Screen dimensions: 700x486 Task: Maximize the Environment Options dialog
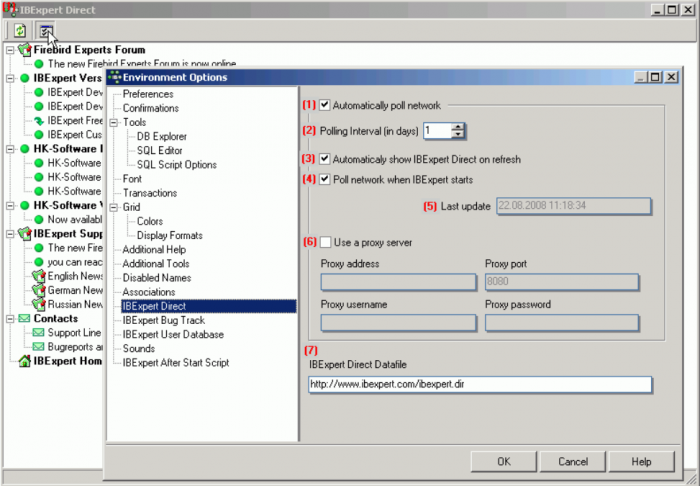click(x=655, y=77)
